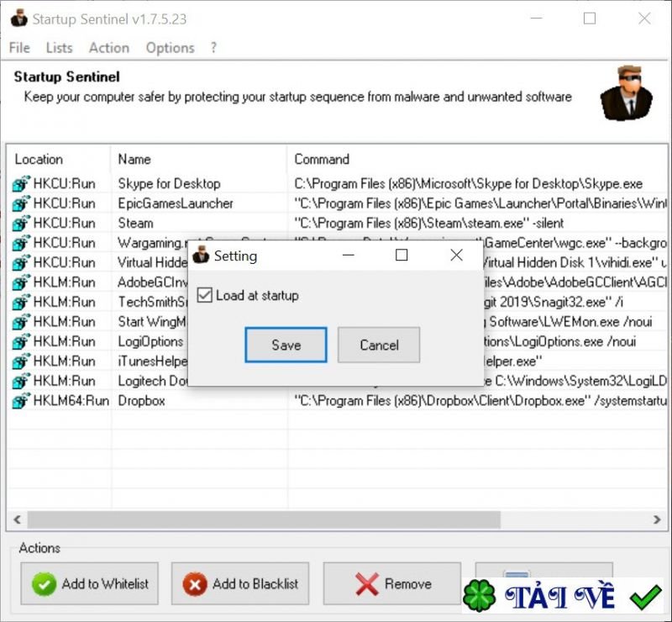Click the horizontal scrollbar thumb in the list
This screenshot has height=622, width=672.
pyautogui.click(x=264, y=519)
